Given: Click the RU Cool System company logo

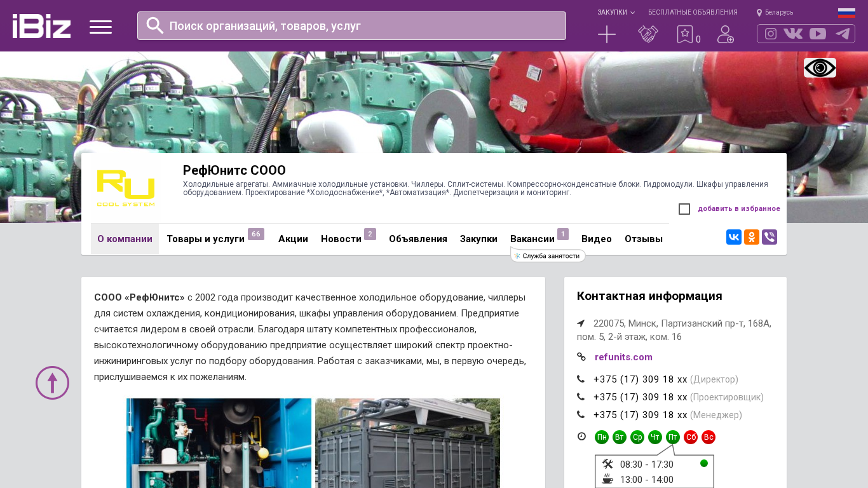Looking at the screenshot, I should [126, 188].
